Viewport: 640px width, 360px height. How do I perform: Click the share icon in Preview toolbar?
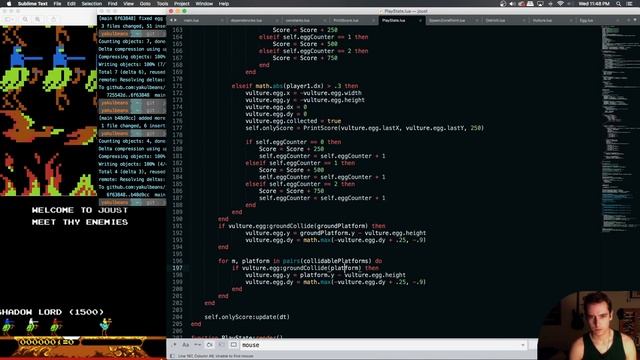coord(53,19)
